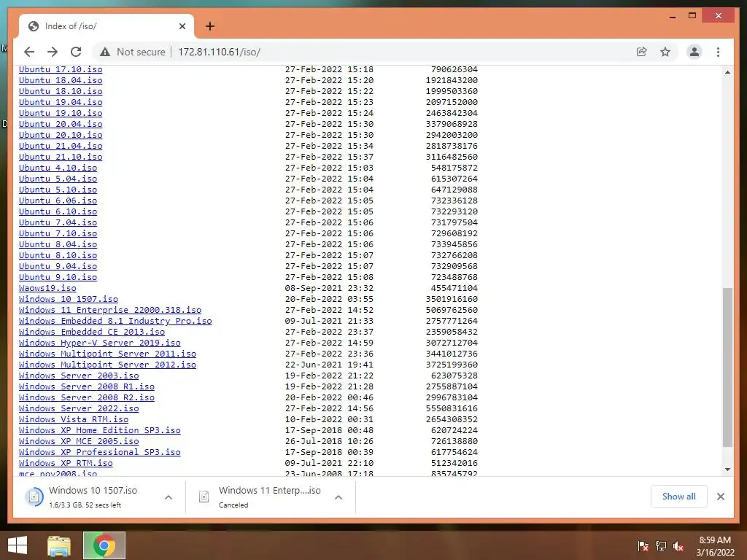Download Windows XP RTM.iso

click(x=66, y=464)
